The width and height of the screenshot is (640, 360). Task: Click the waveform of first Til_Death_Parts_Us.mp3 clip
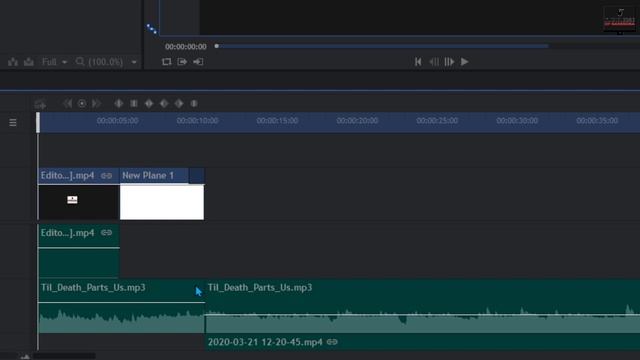121,320
